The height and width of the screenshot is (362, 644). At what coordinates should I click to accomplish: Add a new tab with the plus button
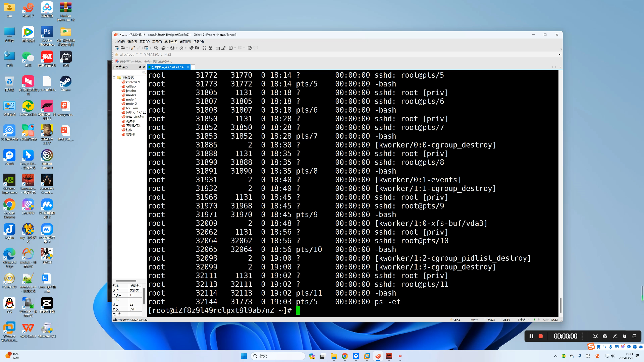point(193,67)
